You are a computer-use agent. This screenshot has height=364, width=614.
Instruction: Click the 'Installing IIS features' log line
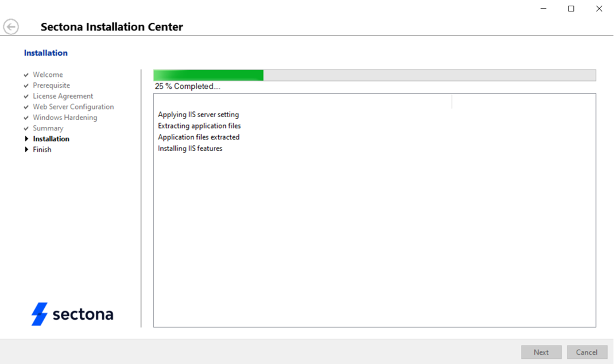(190, 149)
